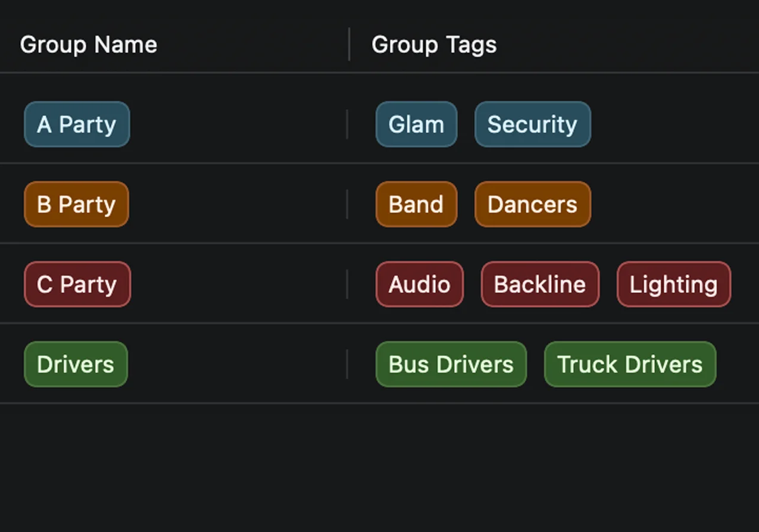Select the B Party group pill
Image resolution: width=759 pixels, height=532 pixels.
click(76, 204)
